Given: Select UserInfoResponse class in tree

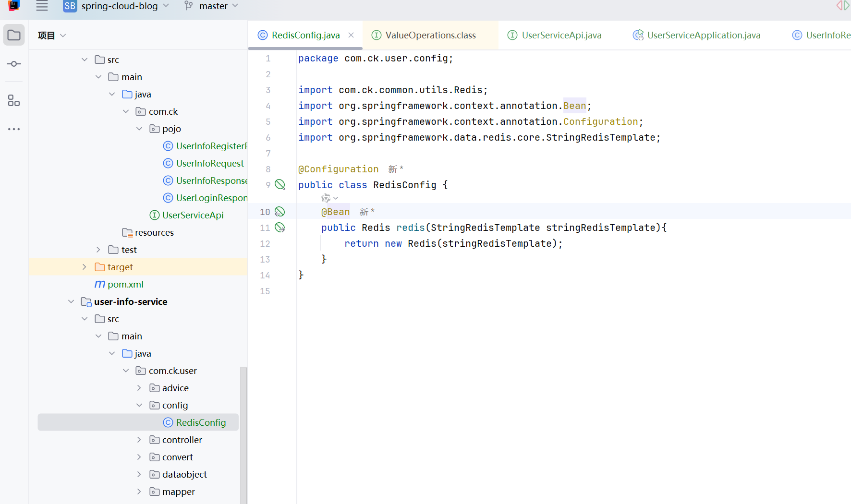Looking at the screenshot, I should [x=206, y=180].
